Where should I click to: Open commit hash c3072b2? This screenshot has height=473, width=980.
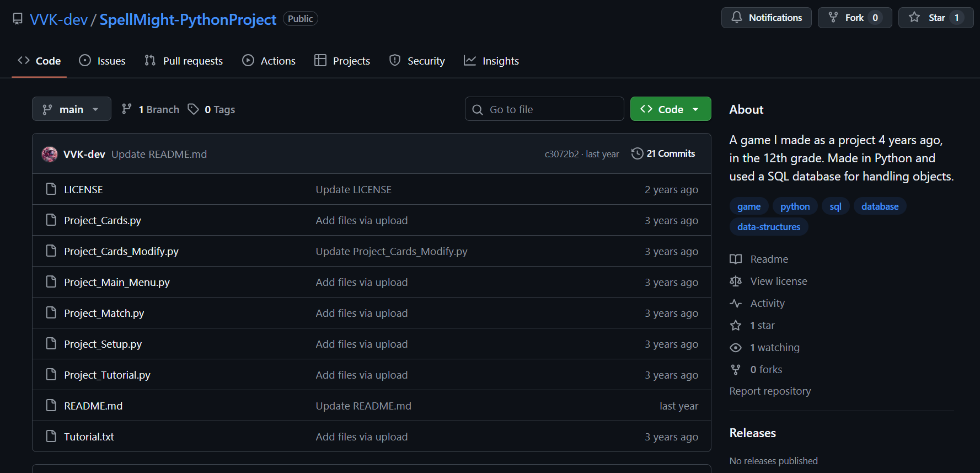coord(561,154)
